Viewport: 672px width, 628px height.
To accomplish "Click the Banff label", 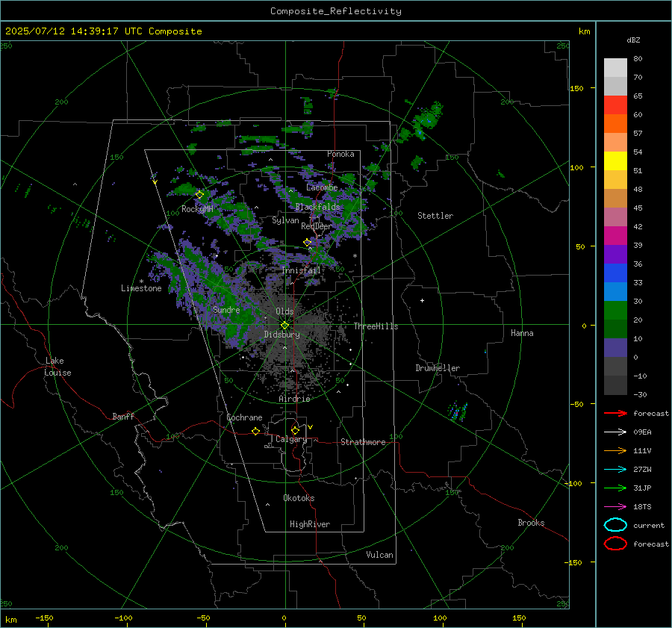I will coord(123,417).
